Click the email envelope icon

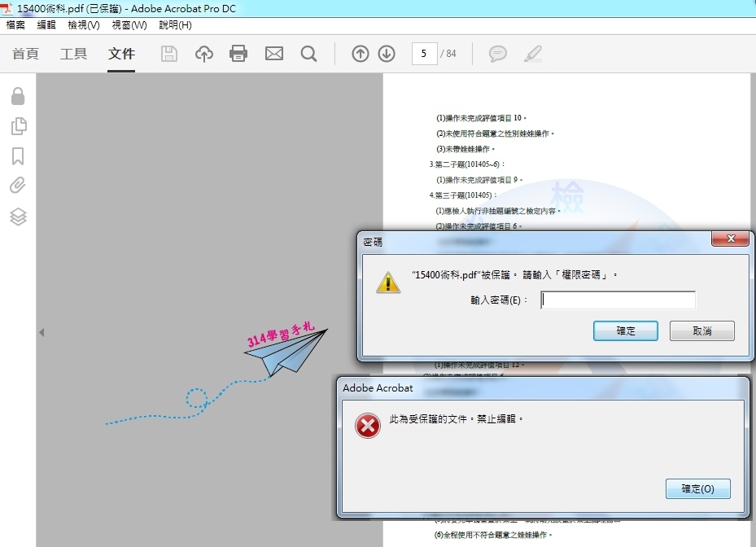(274, 54)
